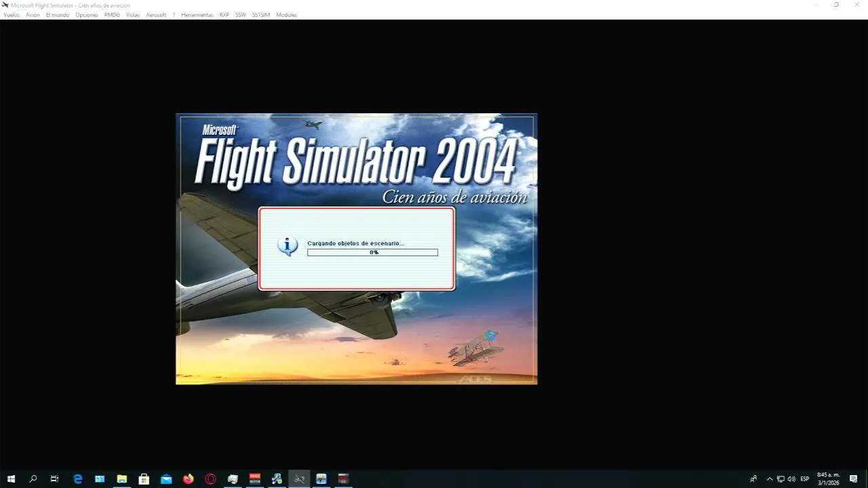Launch Firefox from the taskbar
Viewport: 868px width, 488px height.
click(x=188, y=479)
